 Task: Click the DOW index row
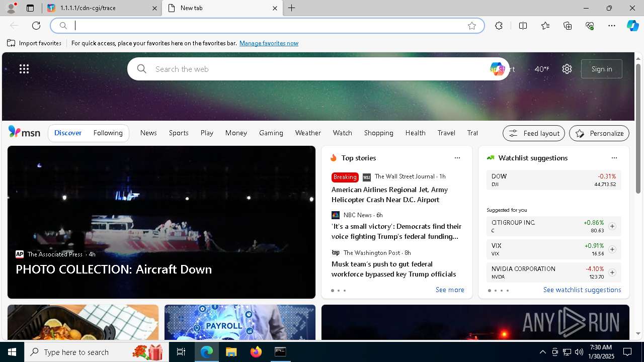pyautogui.click(x=553, y=180)
